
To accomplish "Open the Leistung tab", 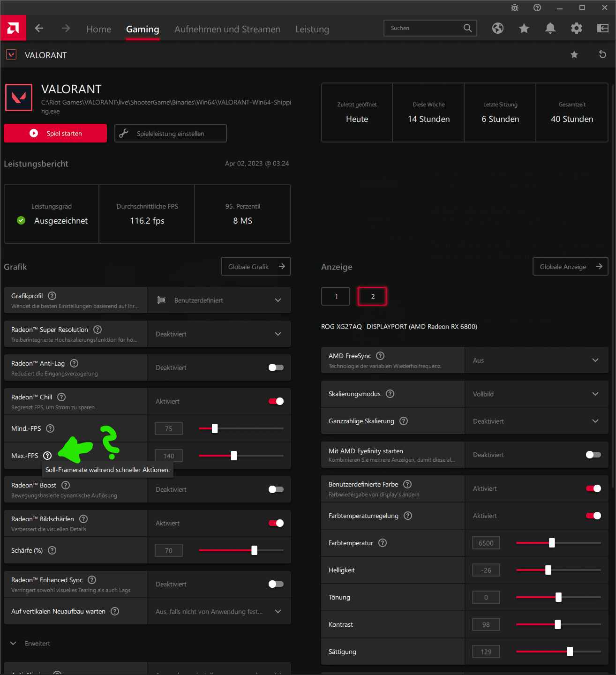I will point(312,29).
